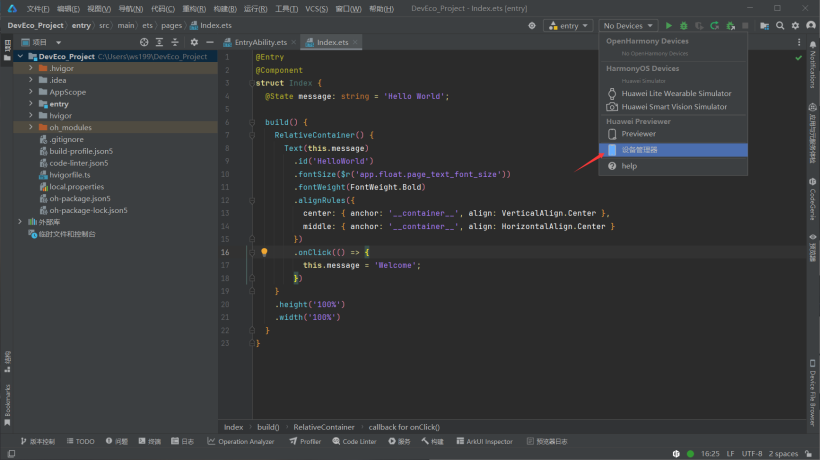
Task: Click RelativeContainer in the structure breadcrumb
Action: (324, 427)
